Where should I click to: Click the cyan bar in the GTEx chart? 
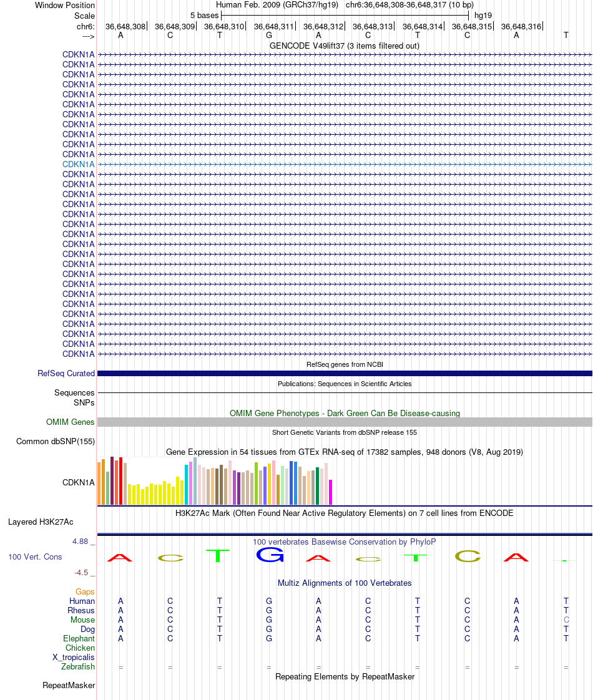coord(186,484)
